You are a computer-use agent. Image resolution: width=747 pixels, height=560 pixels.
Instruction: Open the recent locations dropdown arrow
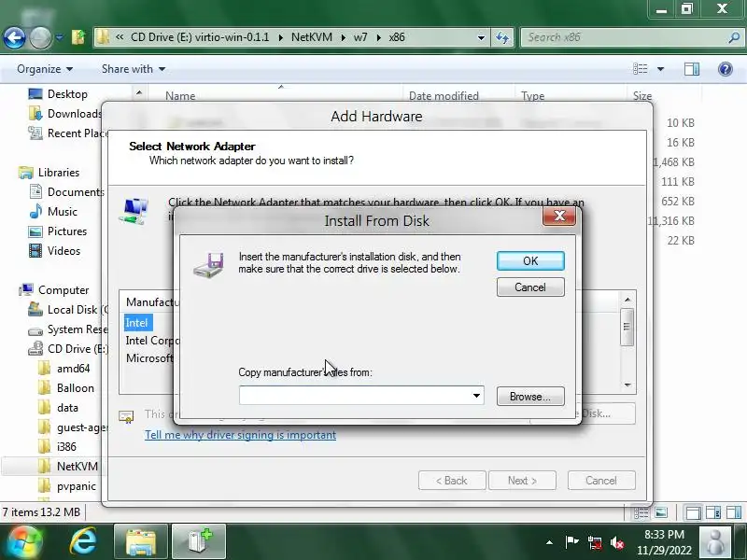pos(59,37)
